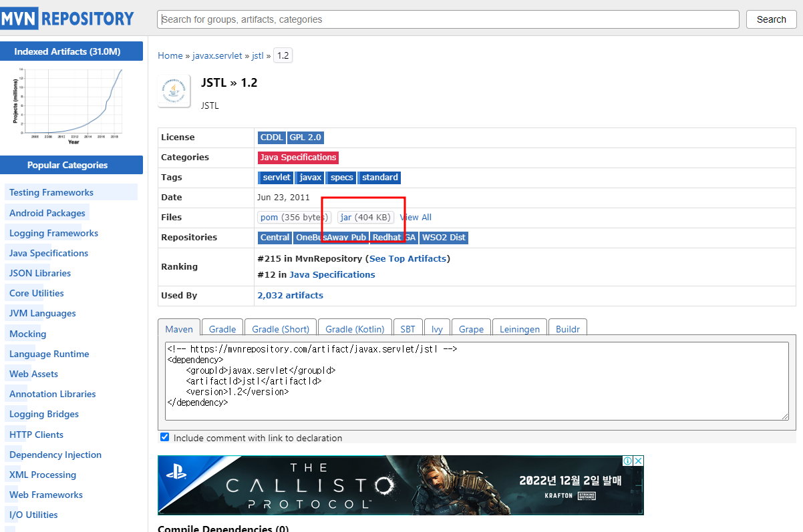Open the Java Specifications category badge
Image resolution: width=803 pixels, height=532 pixels.
[x=298, y=158]
